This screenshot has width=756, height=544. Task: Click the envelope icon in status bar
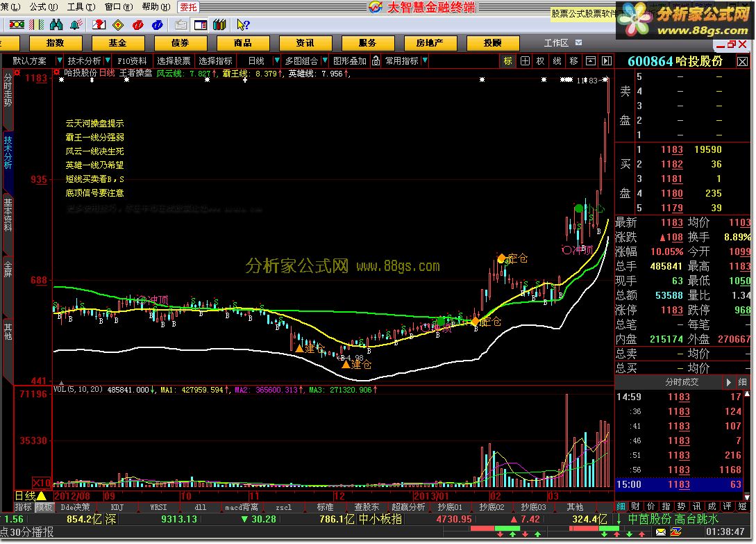tap(660, 532)
